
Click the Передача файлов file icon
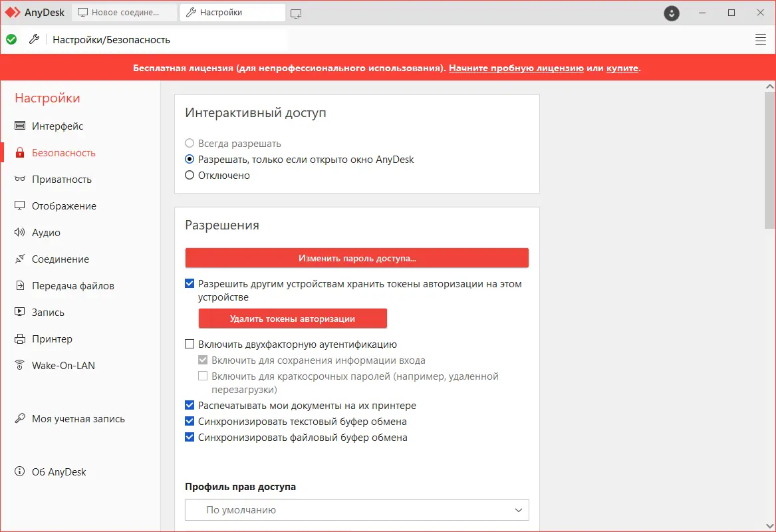pos(18,285)
